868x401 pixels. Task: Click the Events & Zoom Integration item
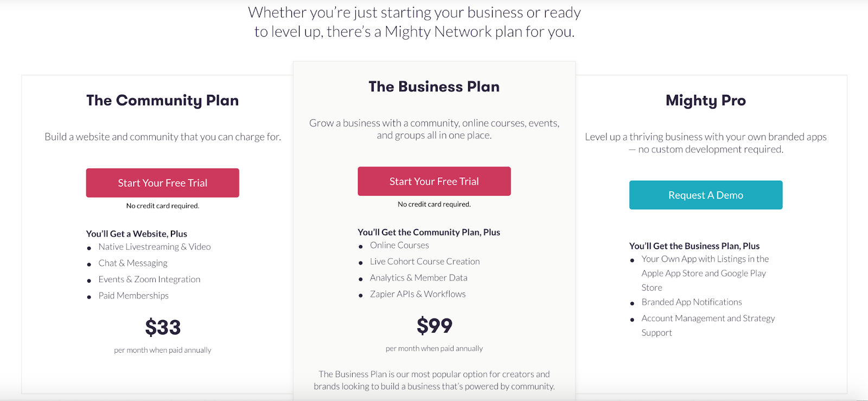(149, 279)
